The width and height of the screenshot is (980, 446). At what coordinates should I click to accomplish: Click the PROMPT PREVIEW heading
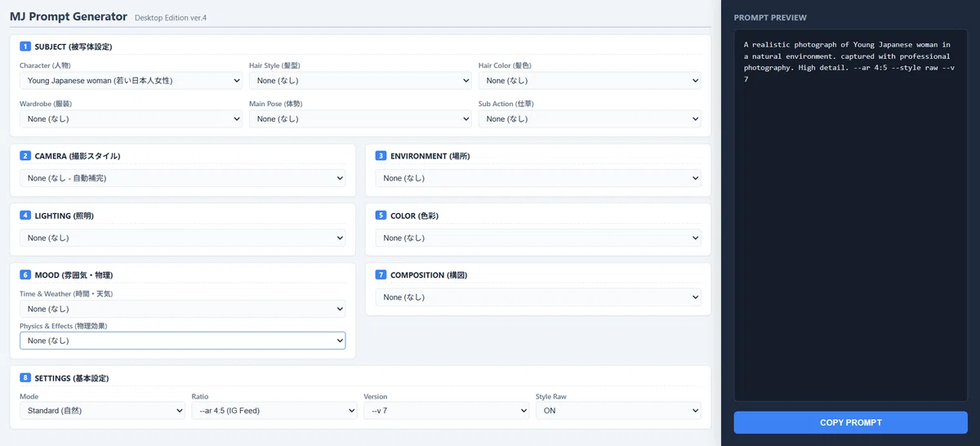coord(770,17)
